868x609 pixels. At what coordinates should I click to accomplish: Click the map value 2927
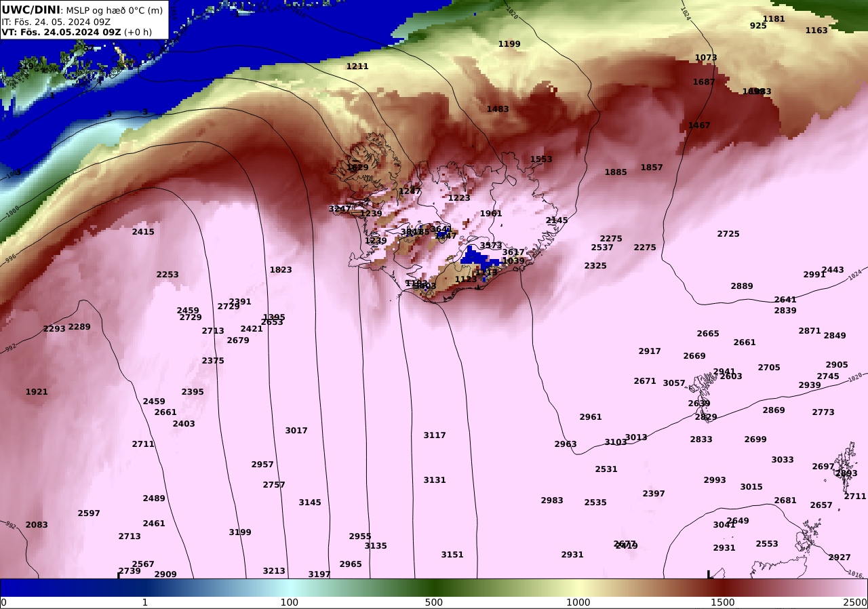click(x=840, y=557)
